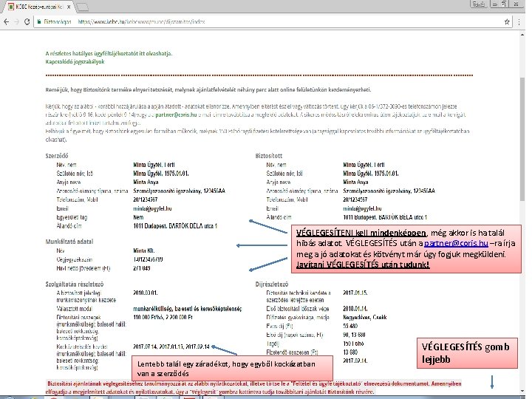This screenshot has height=399, width=532.
Task: Click the browser forward arrow
Action: 16,21
